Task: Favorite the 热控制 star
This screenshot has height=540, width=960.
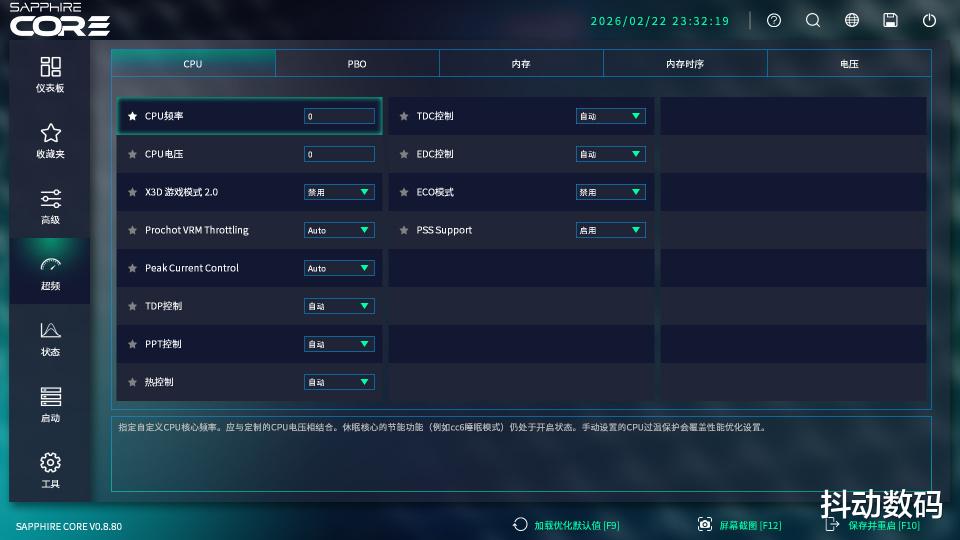Action: click(132, 382)
